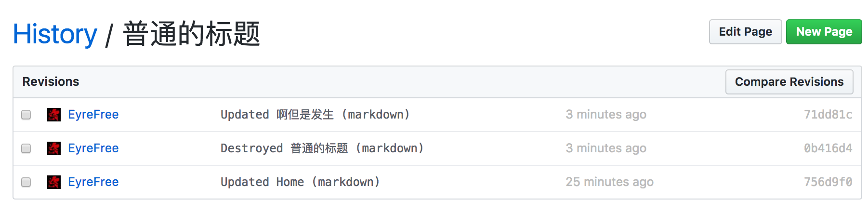Open EyreFree profile link in first row

[x=93, y=115]
